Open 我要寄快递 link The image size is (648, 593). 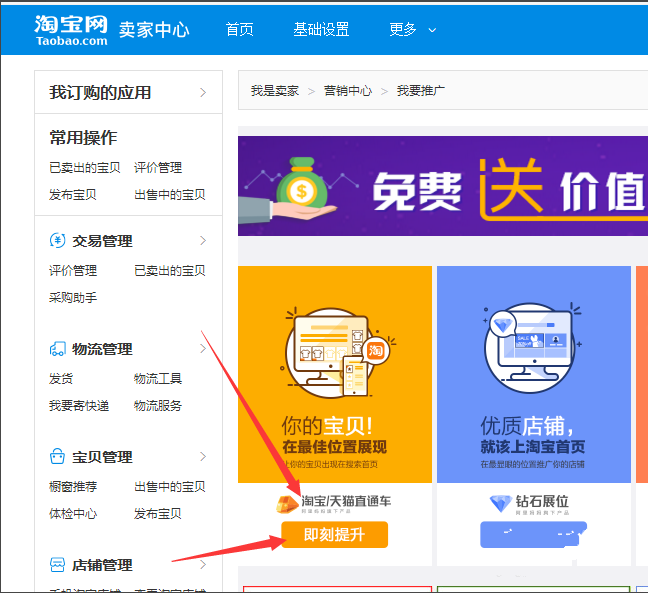(x=79, y=405)
